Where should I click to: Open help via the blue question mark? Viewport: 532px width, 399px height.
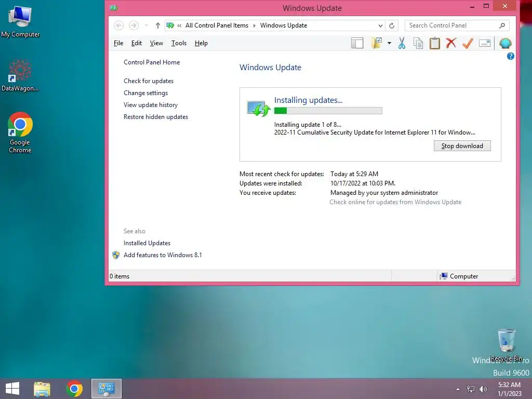pyautogui.click(x=510, y=56)
